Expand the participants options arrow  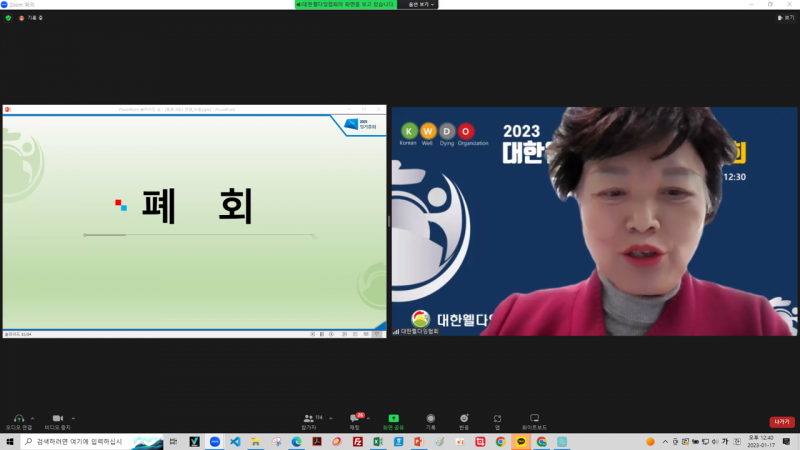[x=331, y=418]
